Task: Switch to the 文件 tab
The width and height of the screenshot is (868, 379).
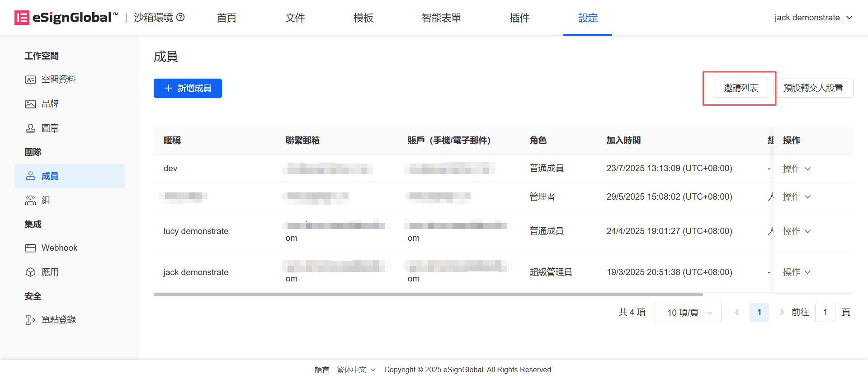Action: click(x=295, y=18)
